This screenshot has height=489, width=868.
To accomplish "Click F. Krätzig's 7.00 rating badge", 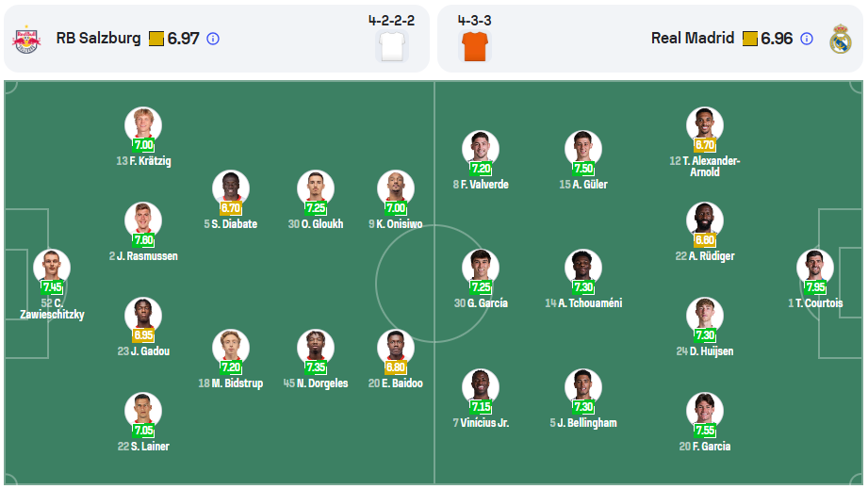I will click(x=143, y=146).
